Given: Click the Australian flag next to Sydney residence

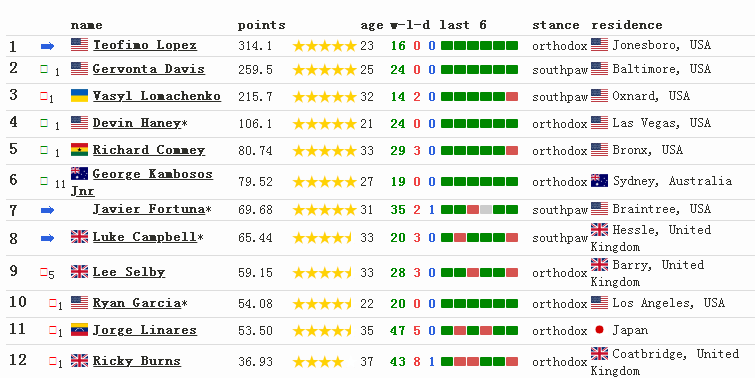Looking at the screenshot, I should [599, 181].
